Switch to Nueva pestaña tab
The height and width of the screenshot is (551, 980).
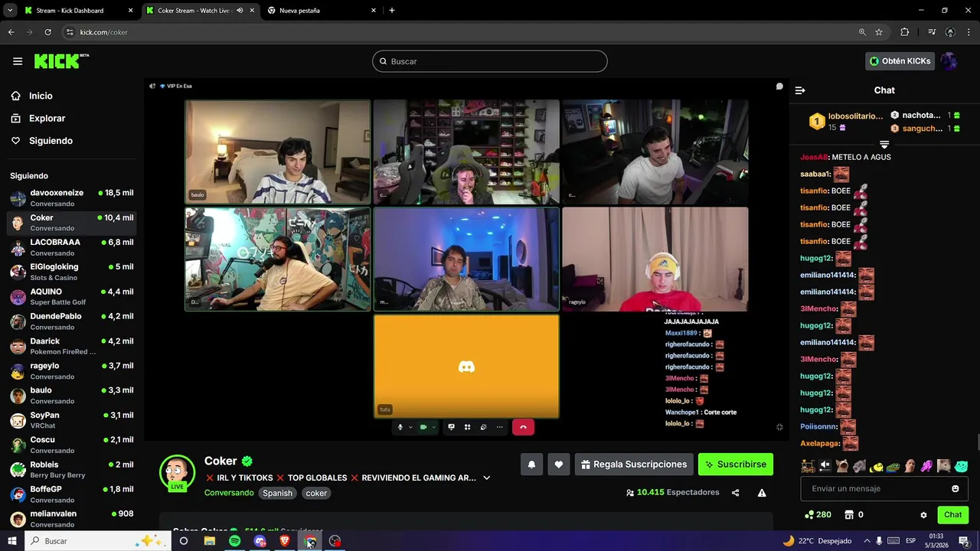[322, 11]
